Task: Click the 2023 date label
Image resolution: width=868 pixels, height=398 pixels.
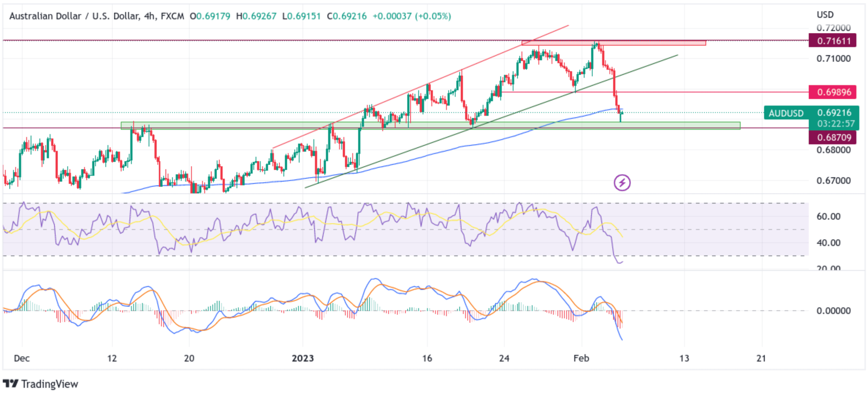Action: pyautogui.click(x=303, y=358)
